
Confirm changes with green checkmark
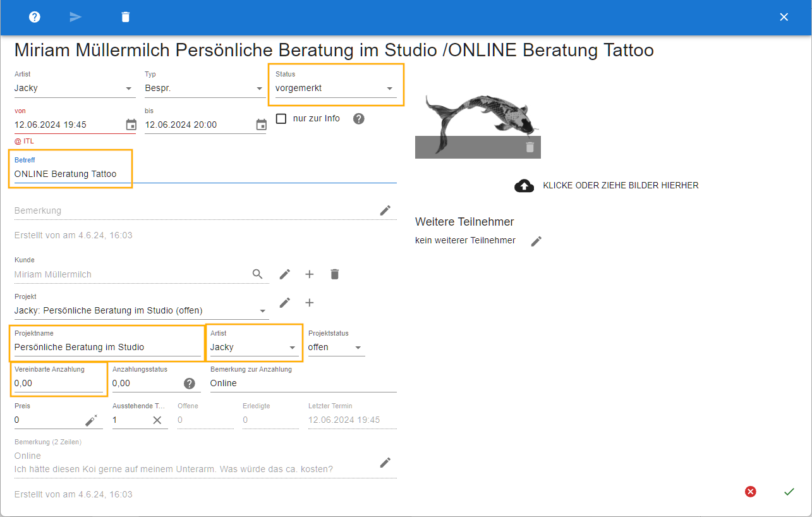point(789,491)
